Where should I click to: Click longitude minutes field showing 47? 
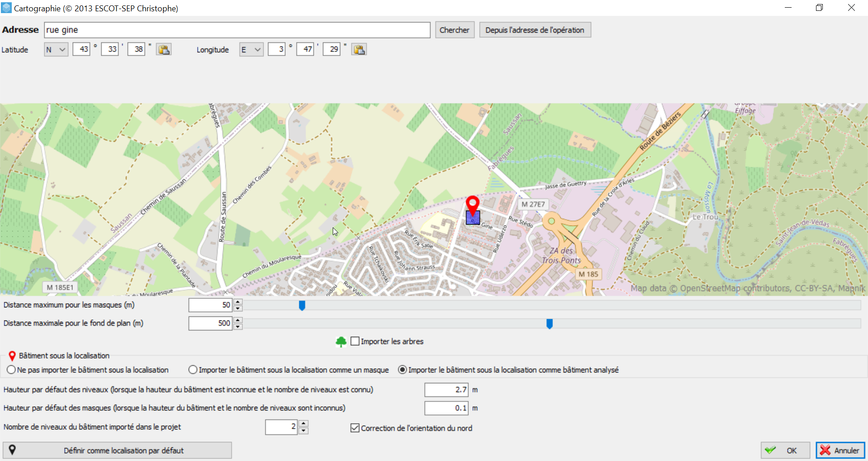click(305, 49)
